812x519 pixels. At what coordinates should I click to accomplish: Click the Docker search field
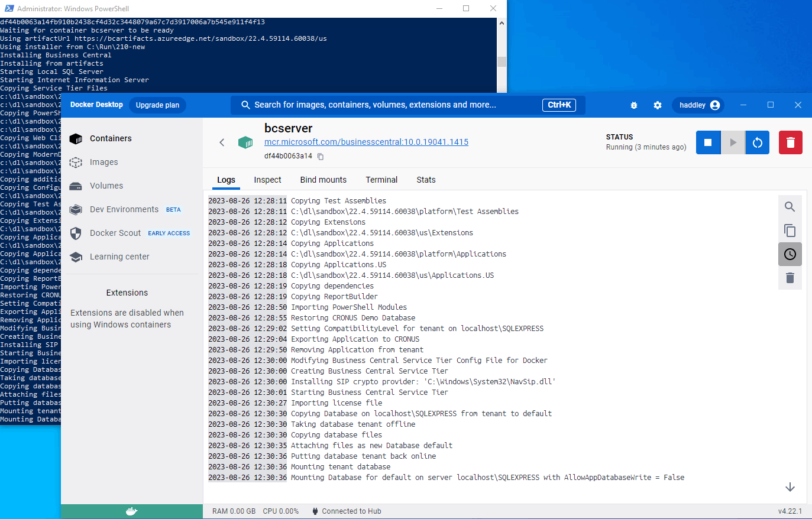390,105
